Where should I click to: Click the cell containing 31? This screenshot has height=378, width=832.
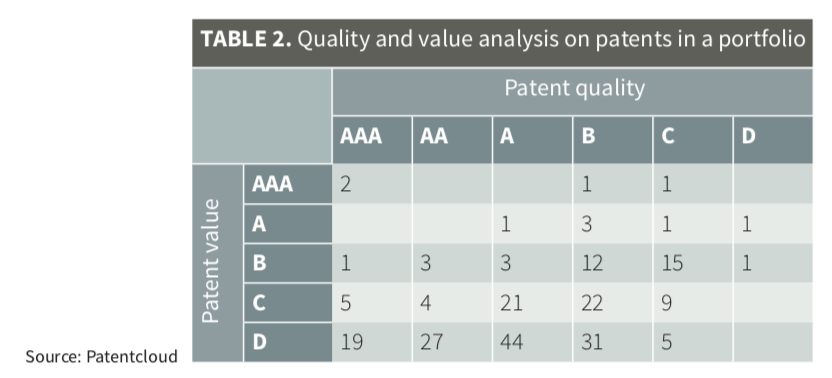point(612,342)
